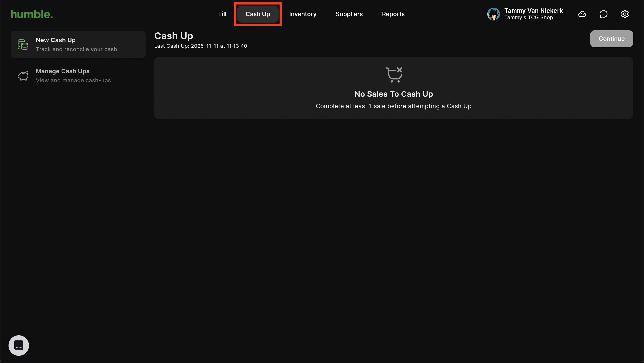Switch to the Till tab
This screenshot has height=363, width=644.
[x=222, y=14]
